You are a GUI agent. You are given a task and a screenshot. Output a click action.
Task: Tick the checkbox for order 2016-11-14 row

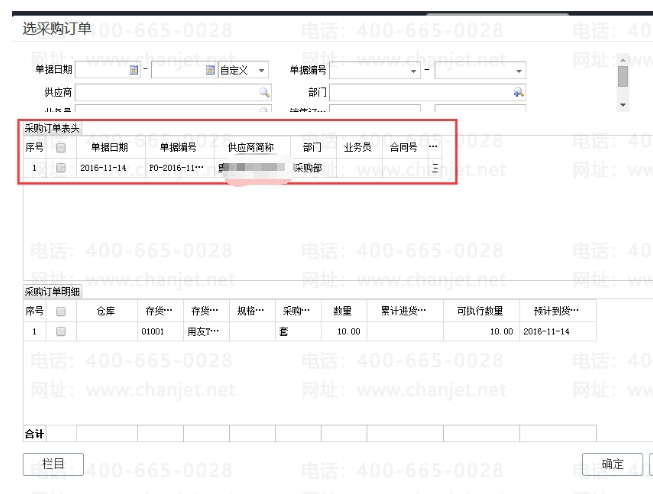point(61,168)
